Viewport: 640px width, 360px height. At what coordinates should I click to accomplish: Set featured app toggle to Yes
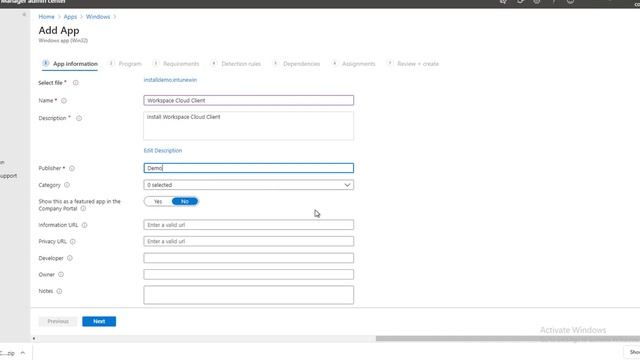click(x=158, y=202)
